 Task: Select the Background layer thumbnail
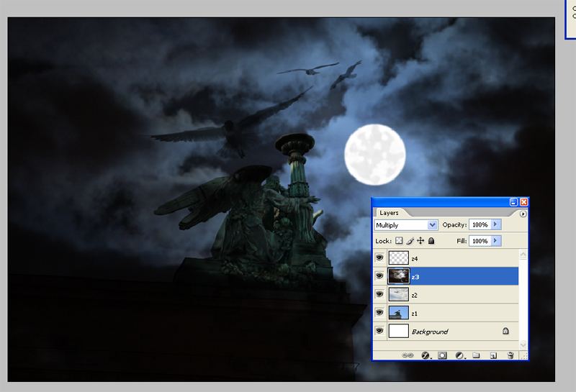click(399, 331)
